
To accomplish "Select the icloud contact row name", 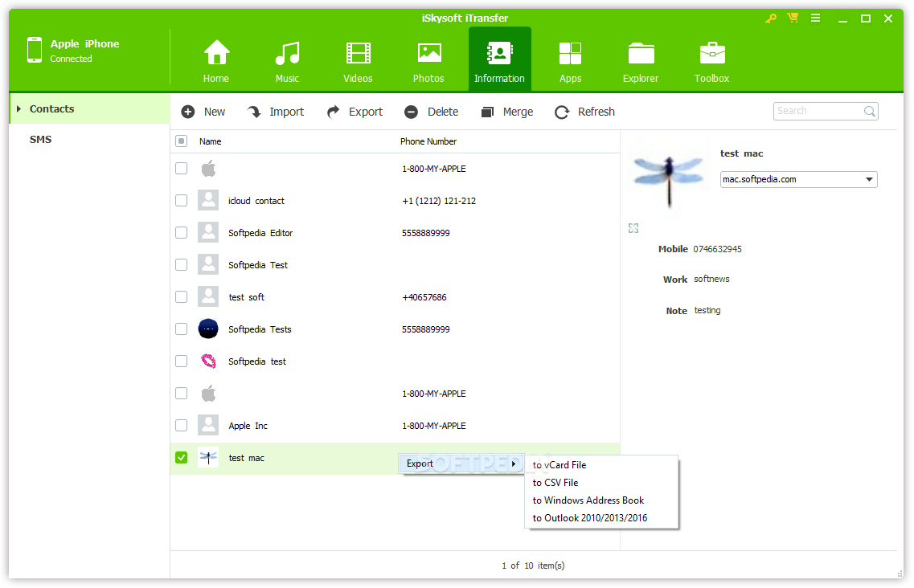I will click(x=256, y=201).
